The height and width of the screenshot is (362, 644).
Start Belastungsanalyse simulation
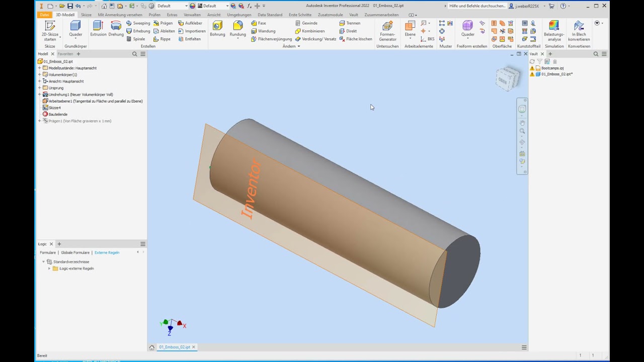click(x=554, y=31)
